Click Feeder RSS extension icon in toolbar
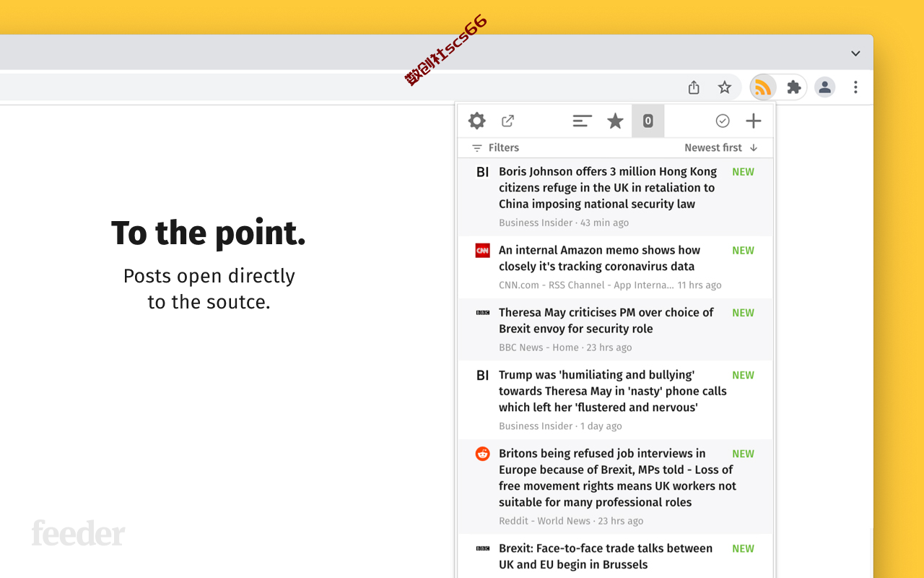924x578 pixels. [763, 87]
